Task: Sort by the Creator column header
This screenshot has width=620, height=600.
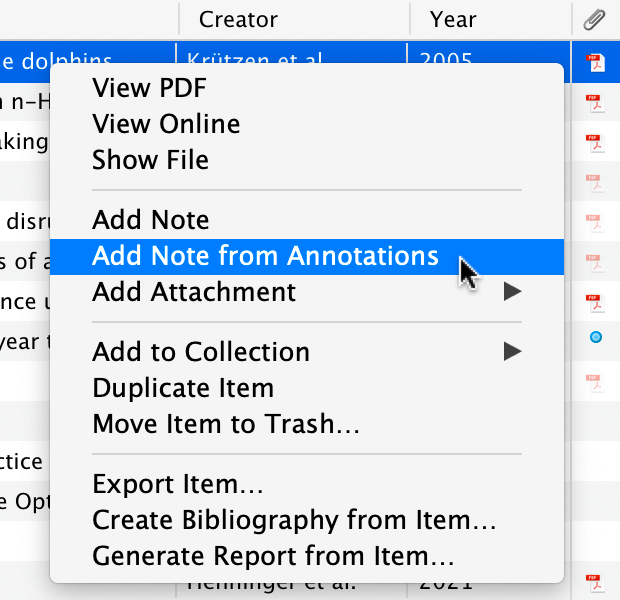Action: tap(238, 19)
